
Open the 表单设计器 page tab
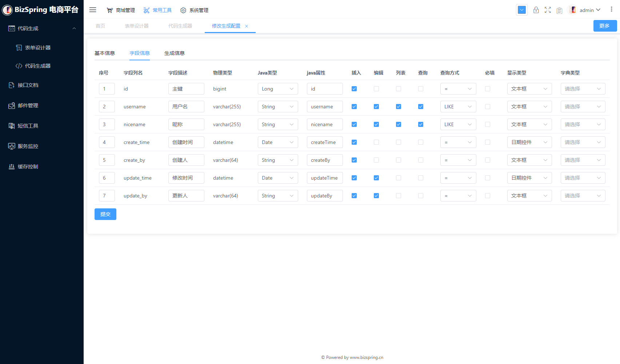(x=137, y=26)
